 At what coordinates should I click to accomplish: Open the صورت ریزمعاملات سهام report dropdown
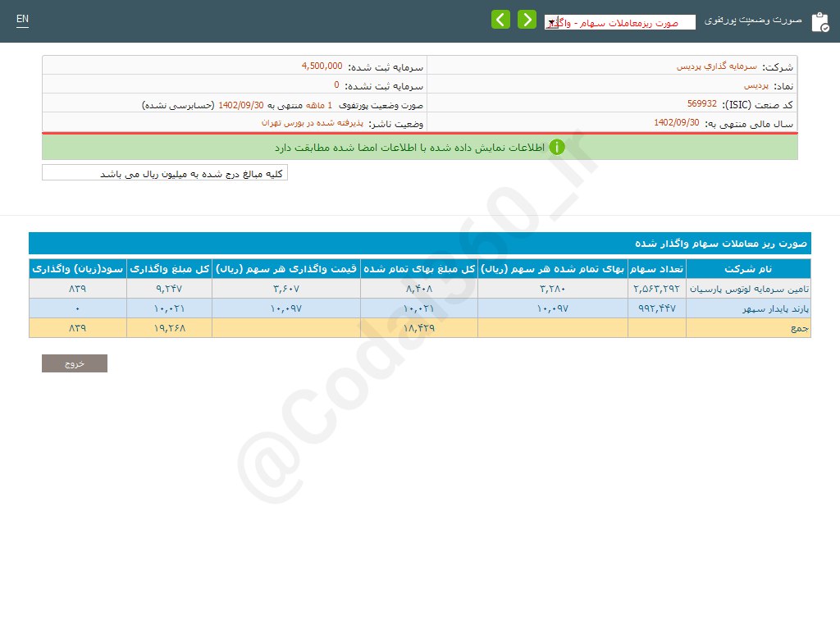(619, 23)
